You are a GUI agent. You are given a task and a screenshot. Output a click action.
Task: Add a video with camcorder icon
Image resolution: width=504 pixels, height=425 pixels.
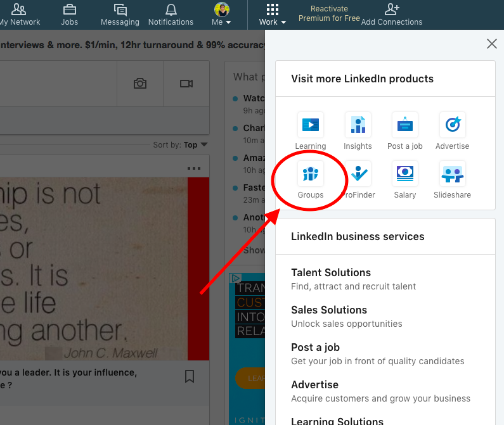[x=186, y=84]
